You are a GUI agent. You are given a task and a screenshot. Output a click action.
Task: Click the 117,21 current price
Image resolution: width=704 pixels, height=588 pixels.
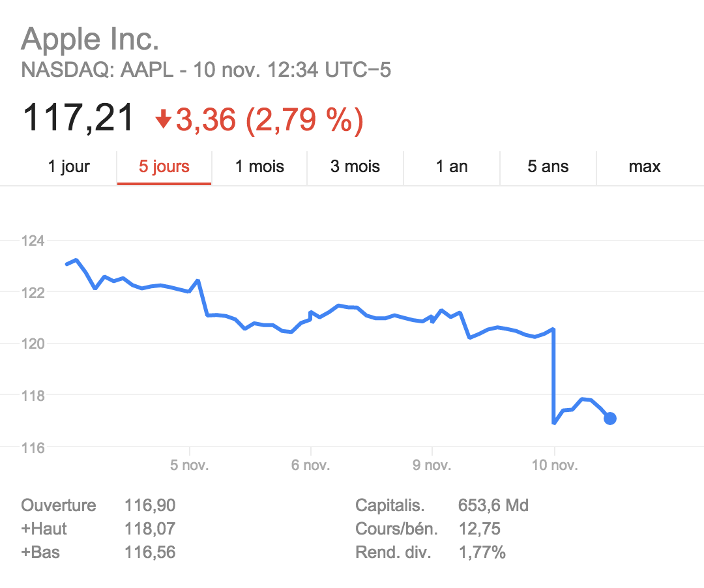pos(78,119)
